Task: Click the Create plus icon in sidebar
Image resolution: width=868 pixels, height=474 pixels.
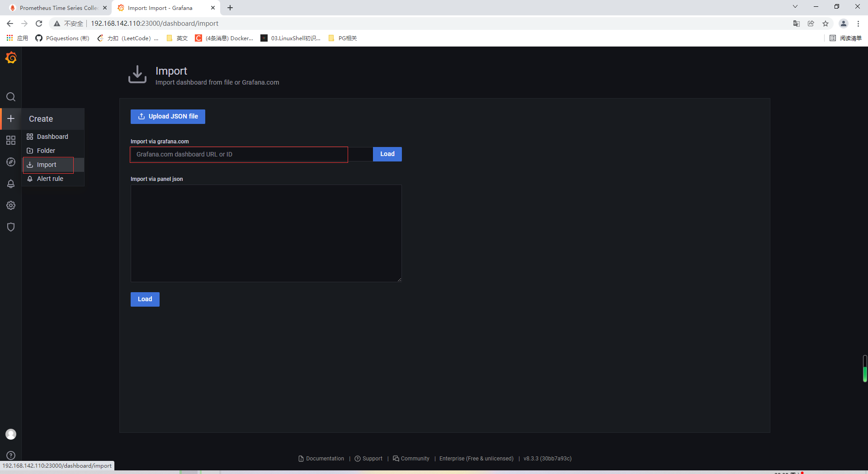Action: [11, 118]
